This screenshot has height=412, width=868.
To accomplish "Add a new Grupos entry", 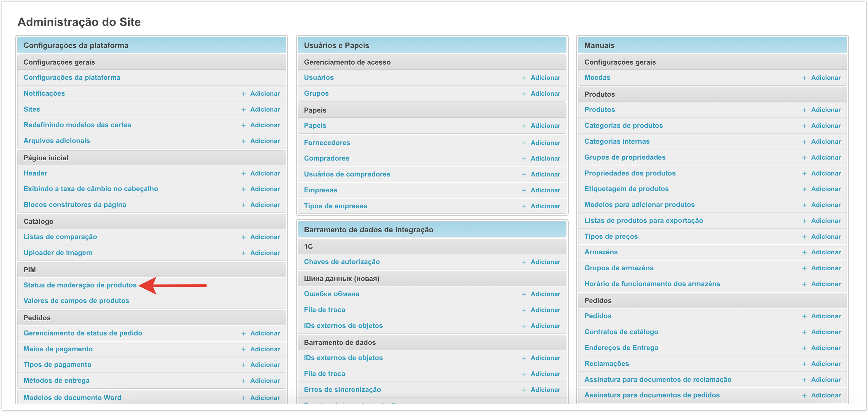I will pos(545,94).
